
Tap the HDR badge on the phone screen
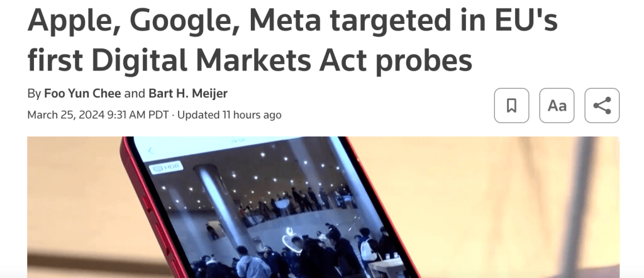[x=165, y=167]
